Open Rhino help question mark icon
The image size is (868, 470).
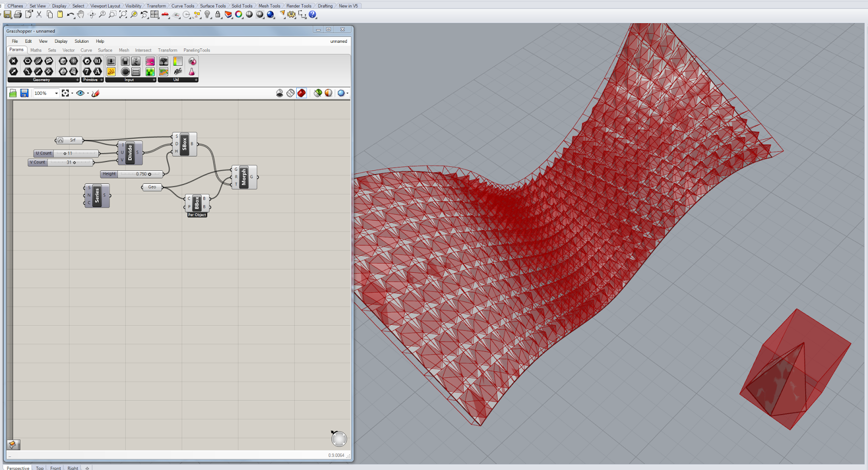(312, 15)
